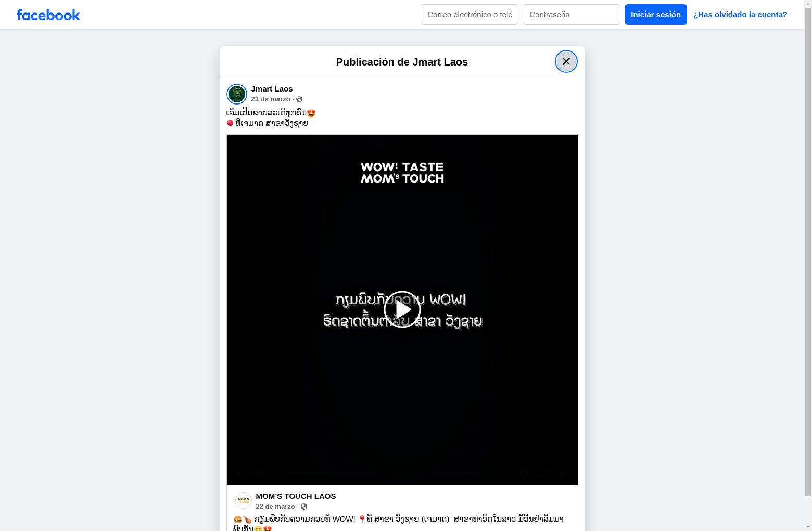
Task: Click the globe icon beside '23 de marzo'
Action: 299,99
